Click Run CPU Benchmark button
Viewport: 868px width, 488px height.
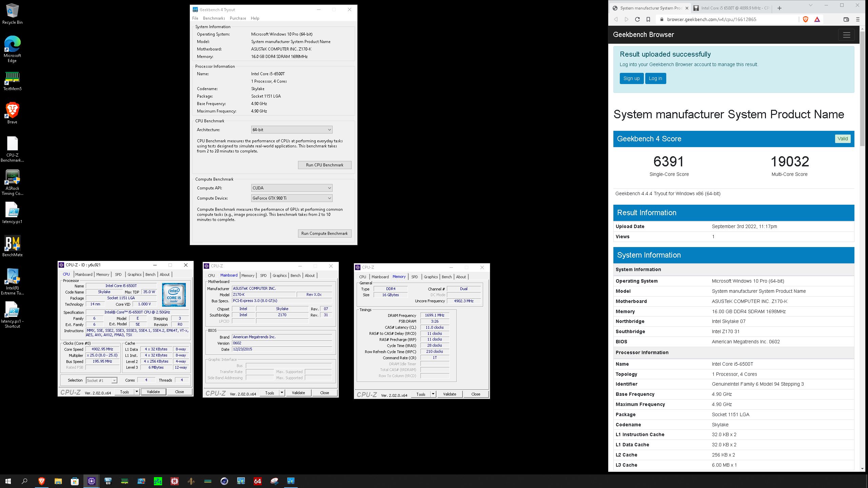click(x=324, y=165)
